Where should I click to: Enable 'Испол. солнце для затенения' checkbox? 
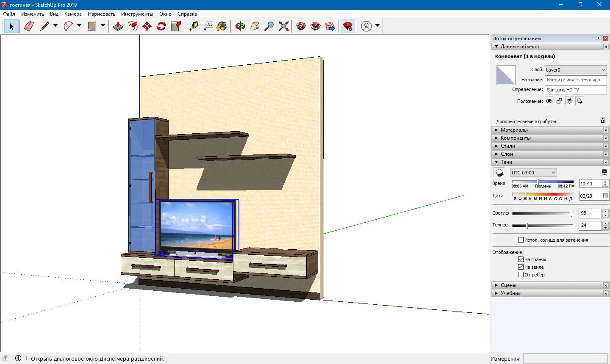(521, 240)
